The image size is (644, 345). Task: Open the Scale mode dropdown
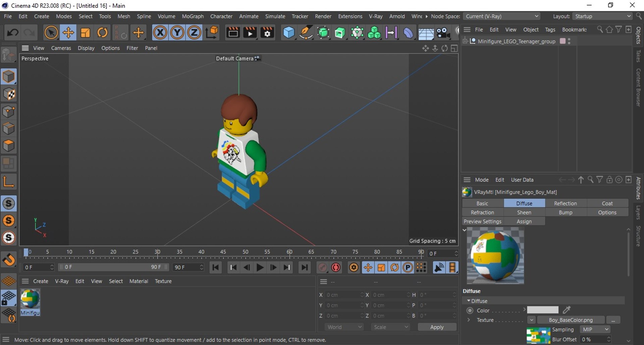pos(390,327)
